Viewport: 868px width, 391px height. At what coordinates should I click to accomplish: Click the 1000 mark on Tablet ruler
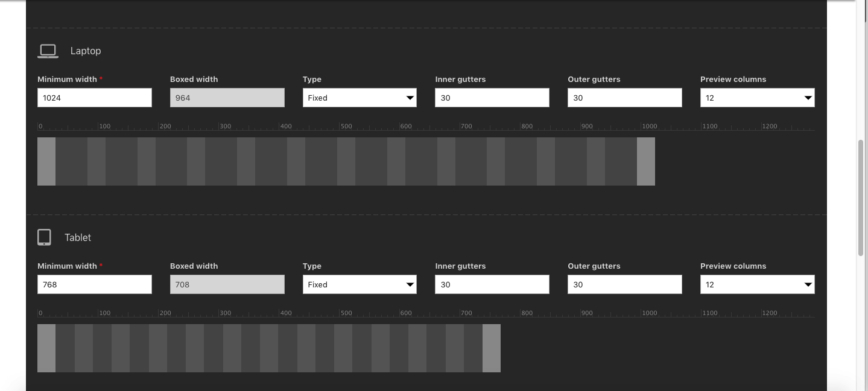pos(649,313)
